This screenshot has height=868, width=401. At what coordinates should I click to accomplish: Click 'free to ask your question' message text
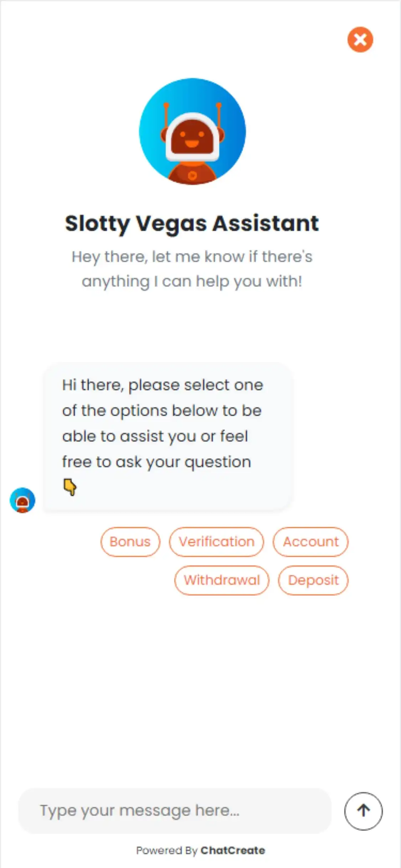pos(156,462)
